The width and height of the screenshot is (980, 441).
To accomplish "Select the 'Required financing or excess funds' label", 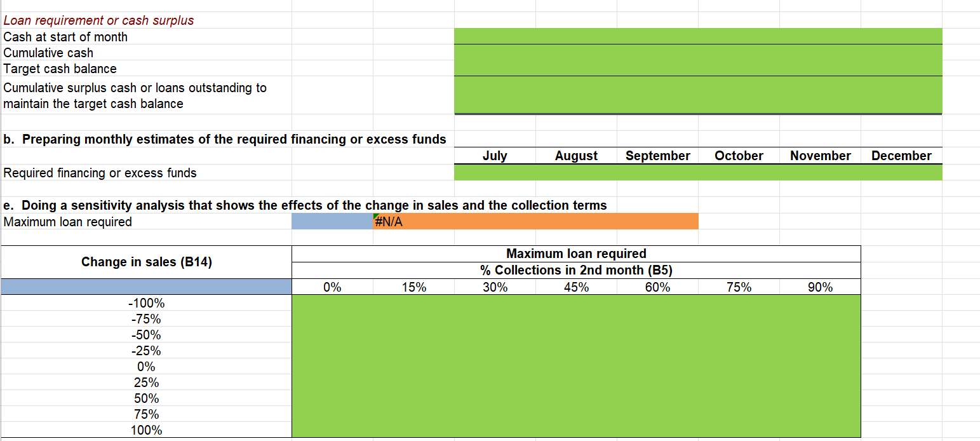I will (100, 173).
